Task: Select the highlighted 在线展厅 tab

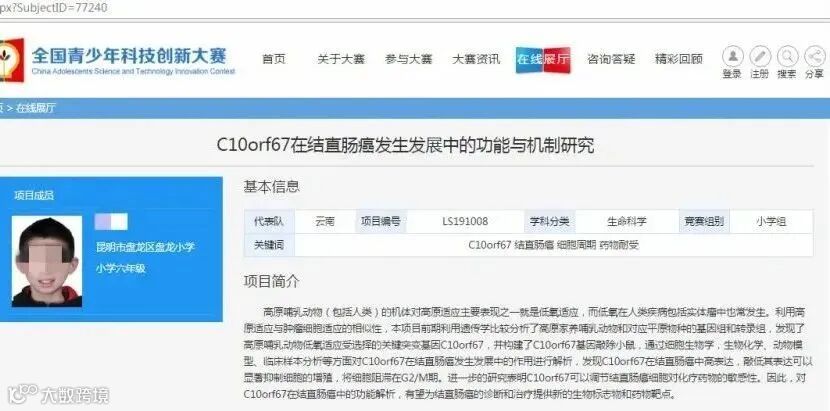Action: (x=543, y=60)
